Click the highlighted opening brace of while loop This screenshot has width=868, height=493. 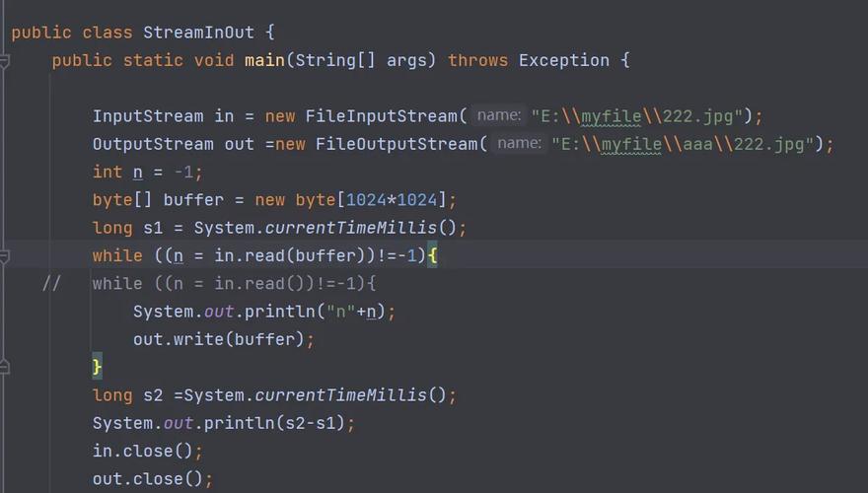click(432, 256)
